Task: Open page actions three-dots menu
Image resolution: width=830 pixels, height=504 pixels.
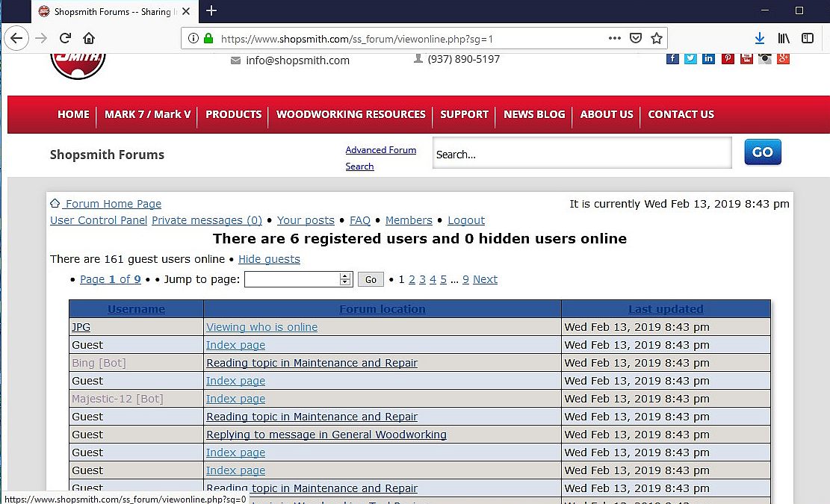Action: tap(615, 38)
